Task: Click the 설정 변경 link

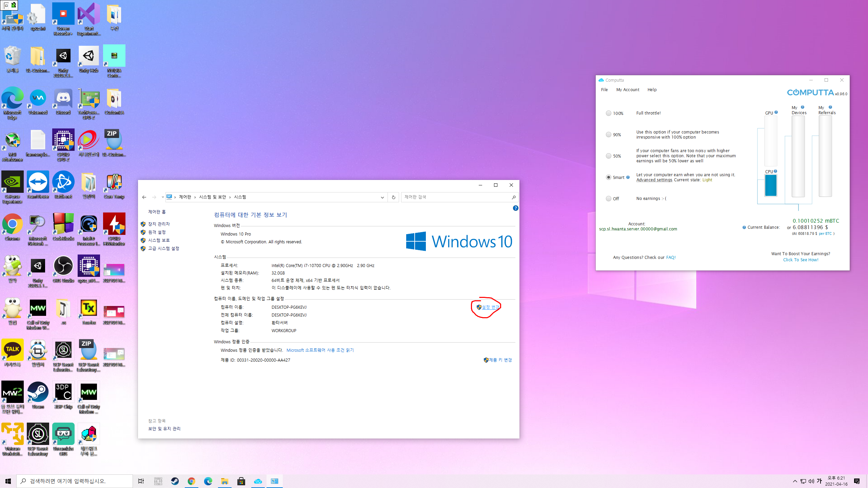Action: click(x=490, y=307)
